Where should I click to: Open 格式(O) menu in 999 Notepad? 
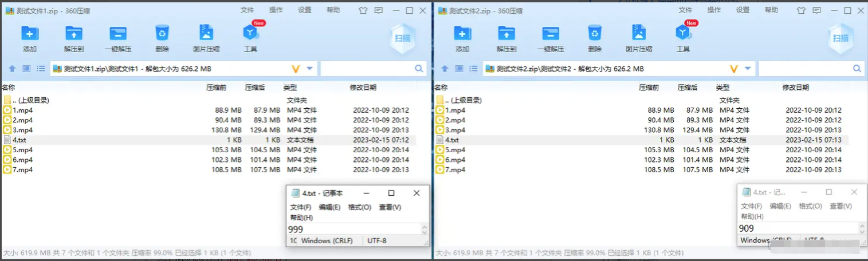(359, 207)
